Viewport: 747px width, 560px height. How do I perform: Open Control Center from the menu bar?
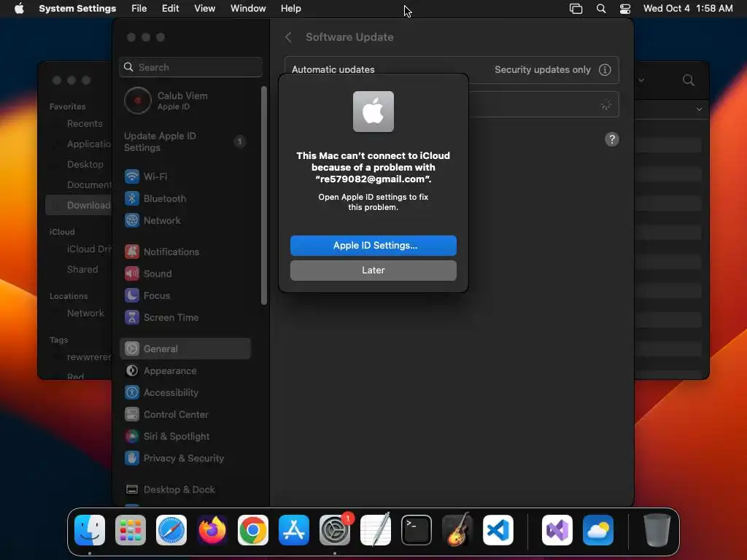point(625,9)
